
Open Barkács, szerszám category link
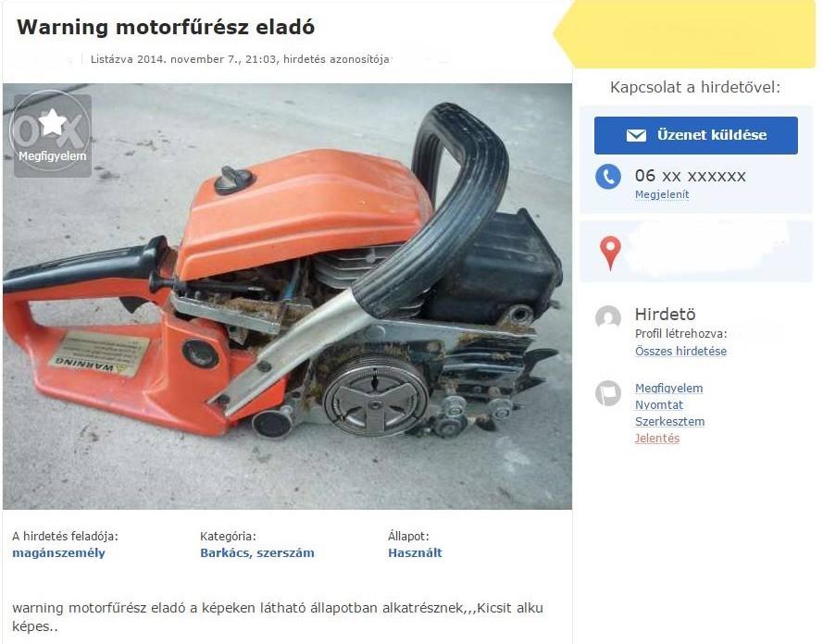tap(257, 552)
